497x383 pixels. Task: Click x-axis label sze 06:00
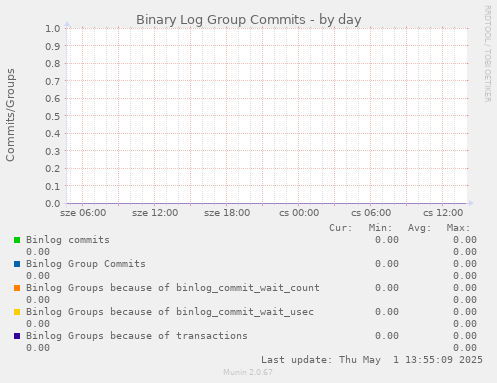coord(83,213)
